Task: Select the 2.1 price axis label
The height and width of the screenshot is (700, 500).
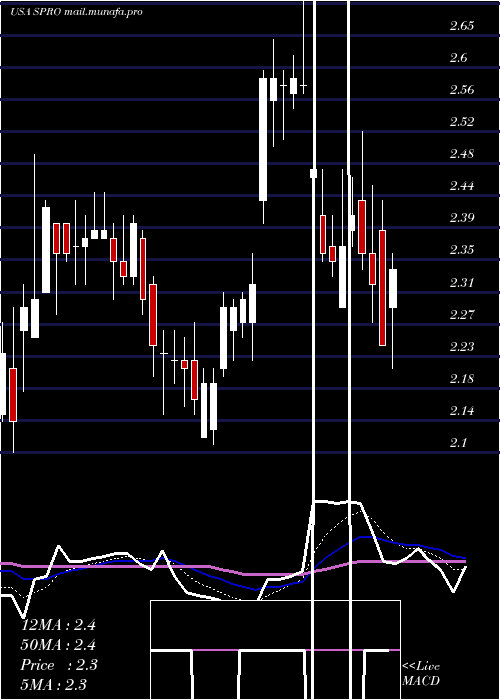Action: tap(458, 442)
